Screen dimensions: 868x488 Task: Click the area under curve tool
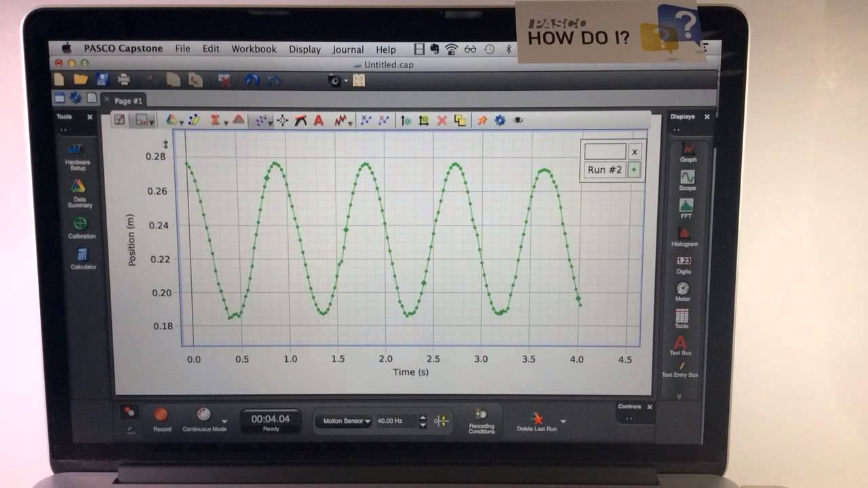click(239, 120)
